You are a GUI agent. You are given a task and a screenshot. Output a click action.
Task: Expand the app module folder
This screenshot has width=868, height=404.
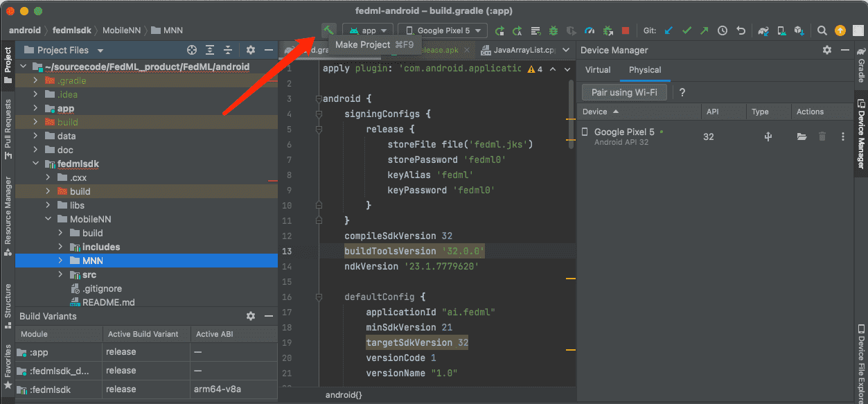(35, 108)
